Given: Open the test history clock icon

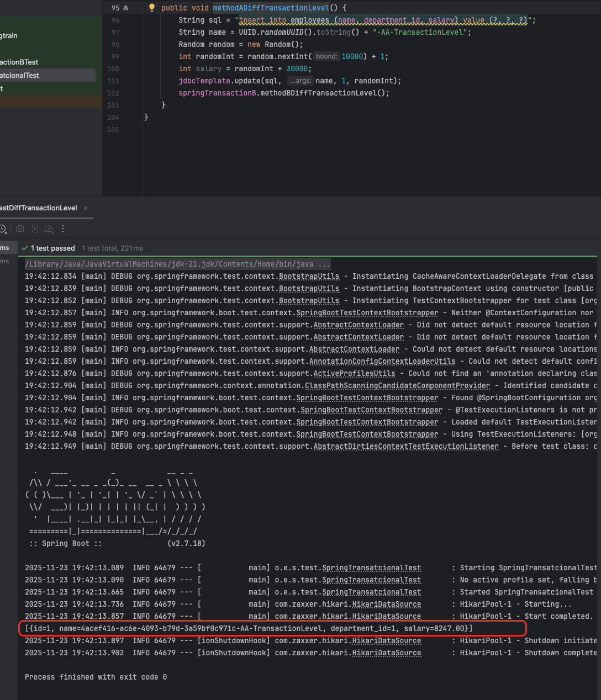Looking at the screenshot, I should (x=3, y=229).
